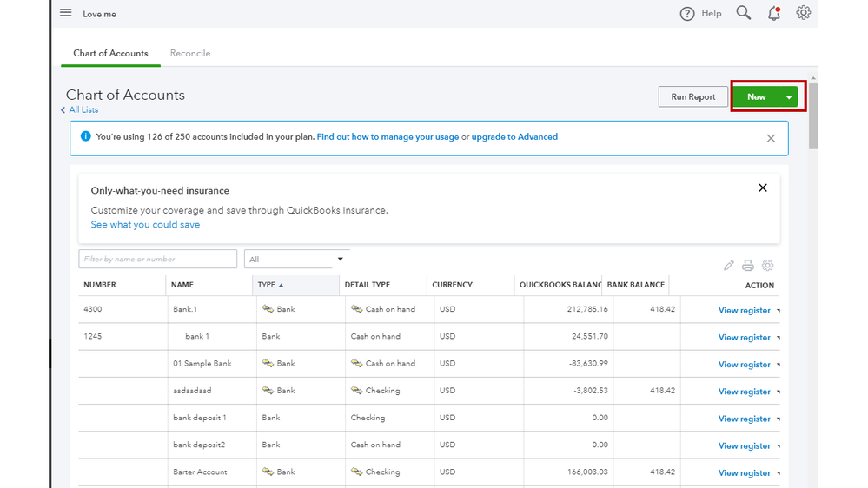Open the settings gear in top bar
The height and width of the screenshot is (488, 868).
point(804,13)
